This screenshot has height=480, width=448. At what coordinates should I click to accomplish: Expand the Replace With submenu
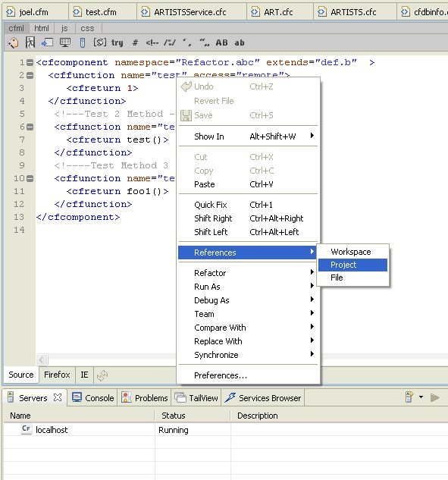click(x=248, y=341)
